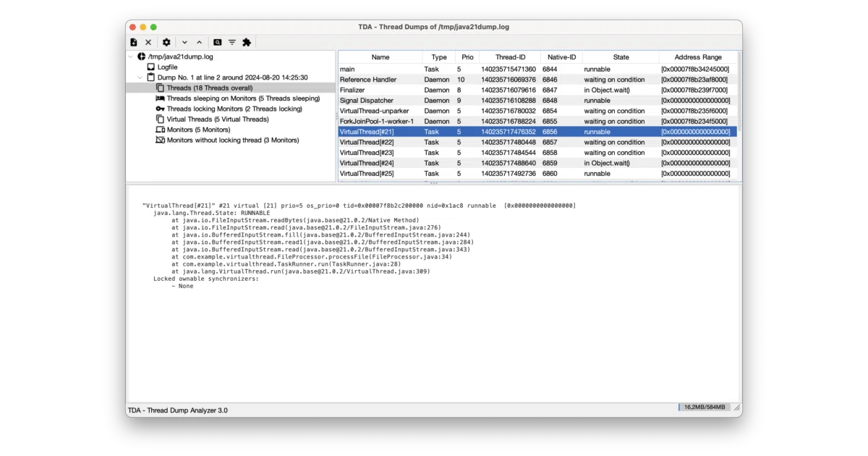
Task: Select the VirtualThread[#25] row
Action: pos(537,174)
